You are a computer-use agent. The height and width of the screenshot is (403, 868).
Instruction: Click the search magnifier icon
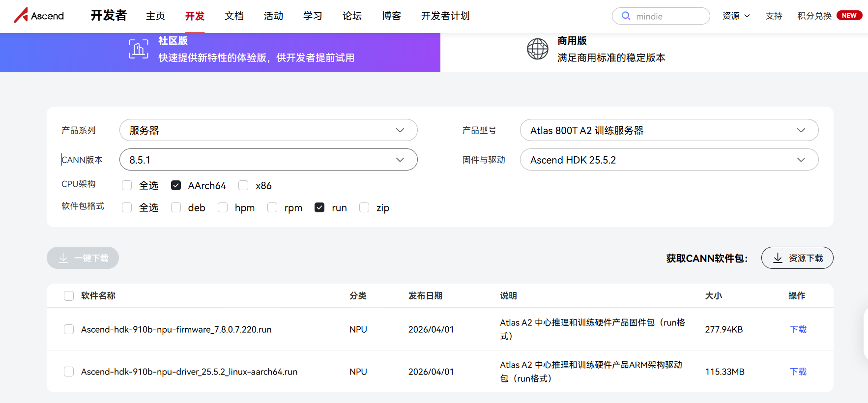tap(626, 16)
